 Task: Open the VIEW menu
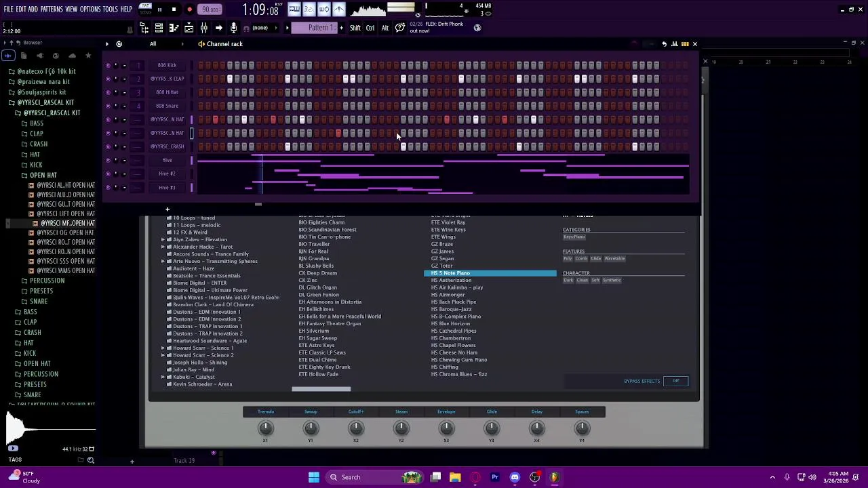pyautogui.click(x=71, y=9)
